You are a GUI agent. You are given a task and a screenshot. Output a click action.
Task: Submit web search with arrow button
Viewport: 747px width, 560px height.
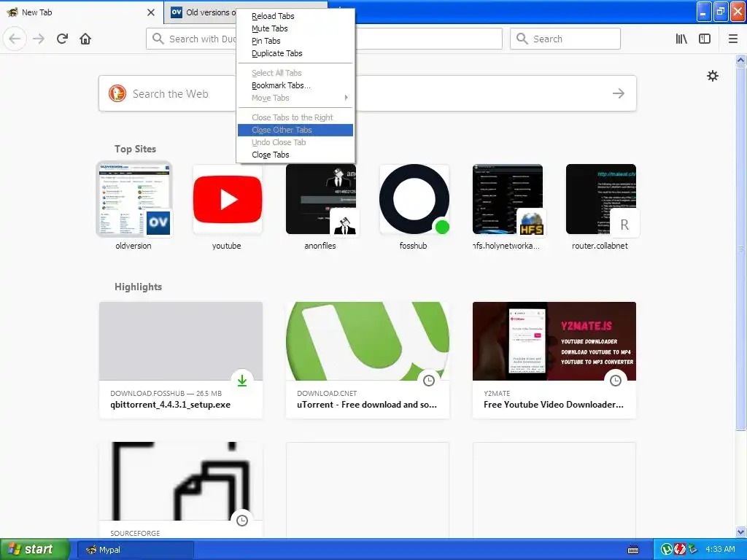point(619,93)
